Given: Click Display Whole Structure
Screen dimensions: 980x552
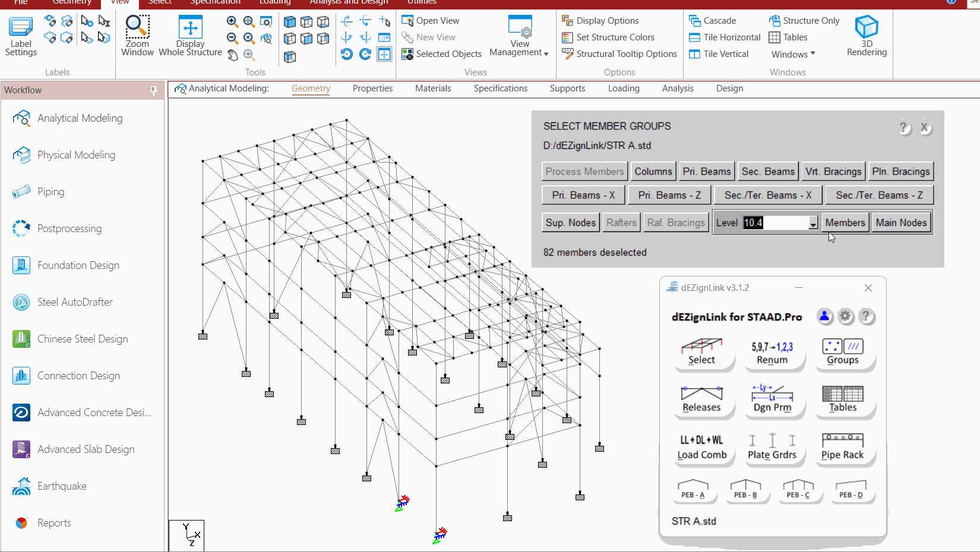Looking at the screenshot, I should pos(190,36).
